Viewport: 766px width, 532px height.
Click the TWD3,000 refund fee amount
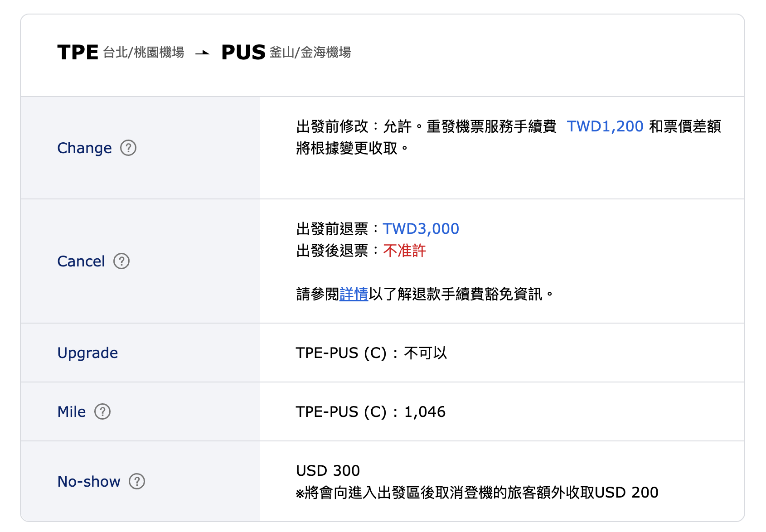(421, 228)
